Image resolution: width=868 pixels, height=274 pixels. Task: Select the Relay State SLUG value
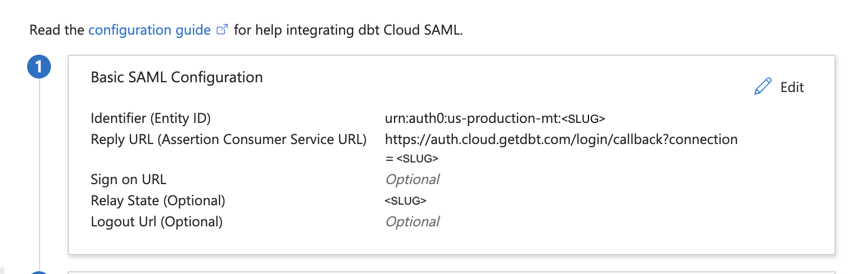coord(405,201)
